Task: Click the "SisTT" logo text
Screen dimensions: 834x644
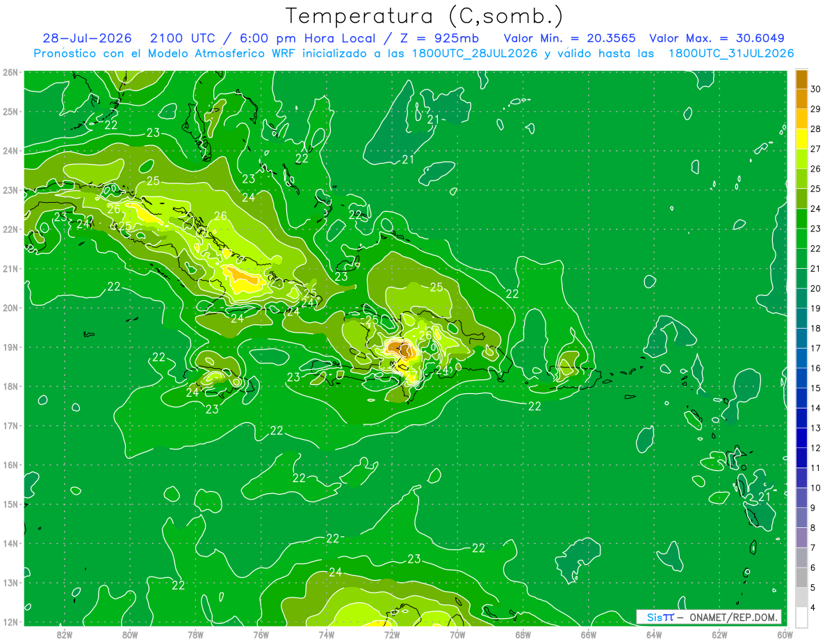Action: pos(660,618)
